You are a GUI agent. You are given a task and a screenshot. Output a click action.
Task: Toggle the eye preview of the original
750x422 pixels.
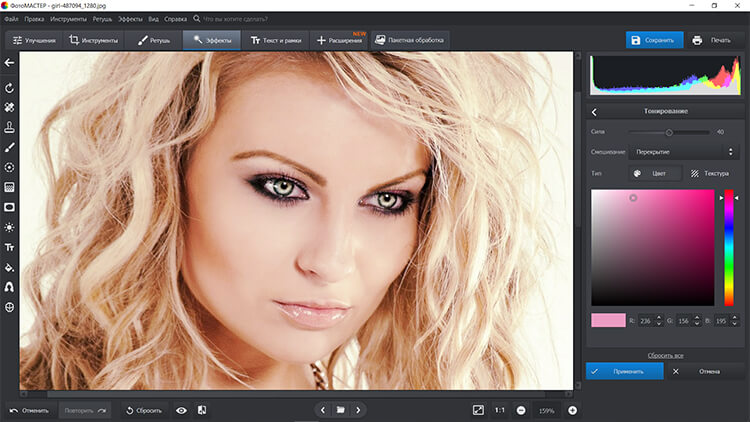pos(181,410)
